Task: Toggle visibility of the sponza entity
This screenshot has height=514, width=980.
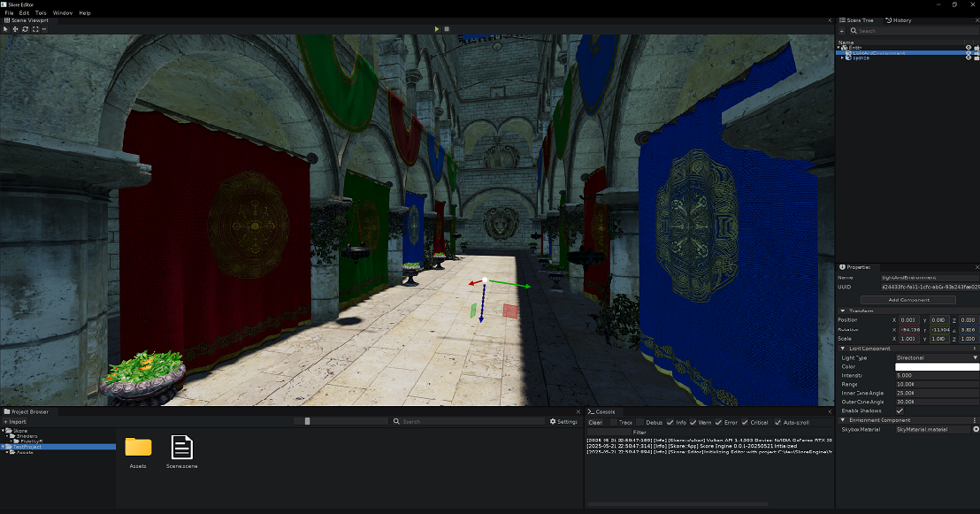Action: [968, 58]
